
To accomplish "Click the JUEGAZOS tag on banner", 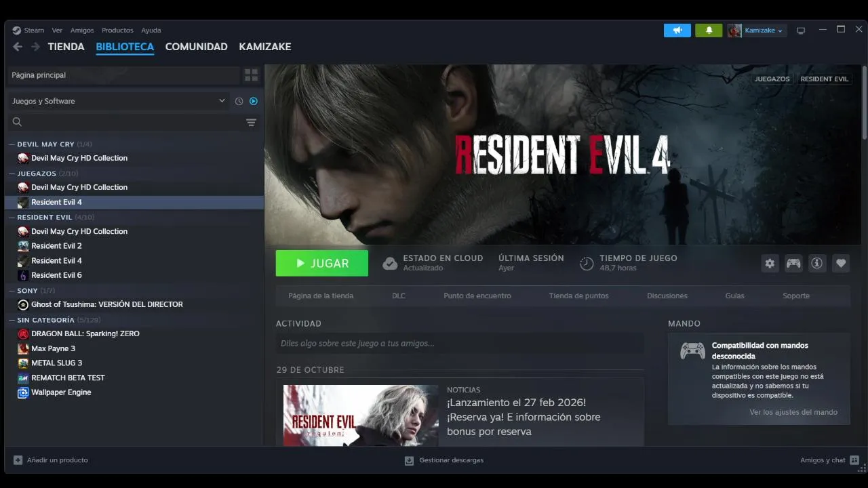I will coord(772,79).
